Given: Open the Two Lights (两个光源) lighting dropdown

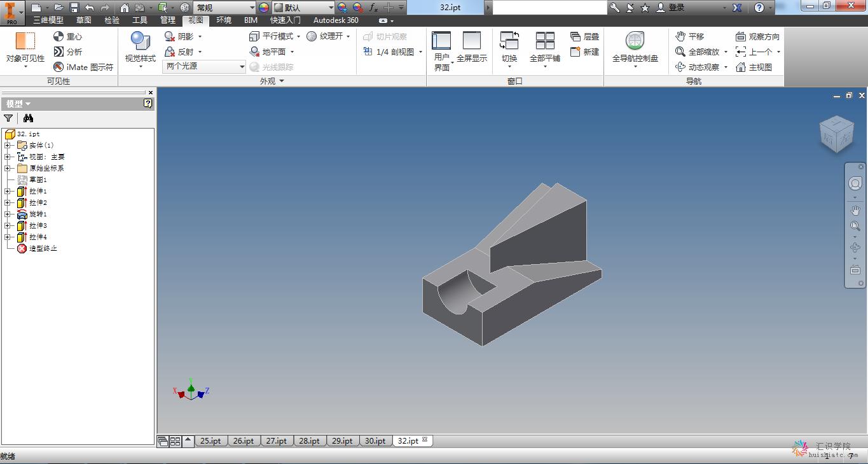Looking at the screenshot, I should coord(204,66).
